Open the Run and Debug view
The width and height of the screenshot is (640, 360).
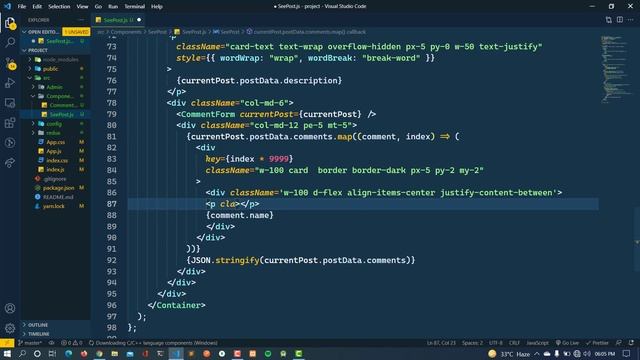(x=10, y=83)
